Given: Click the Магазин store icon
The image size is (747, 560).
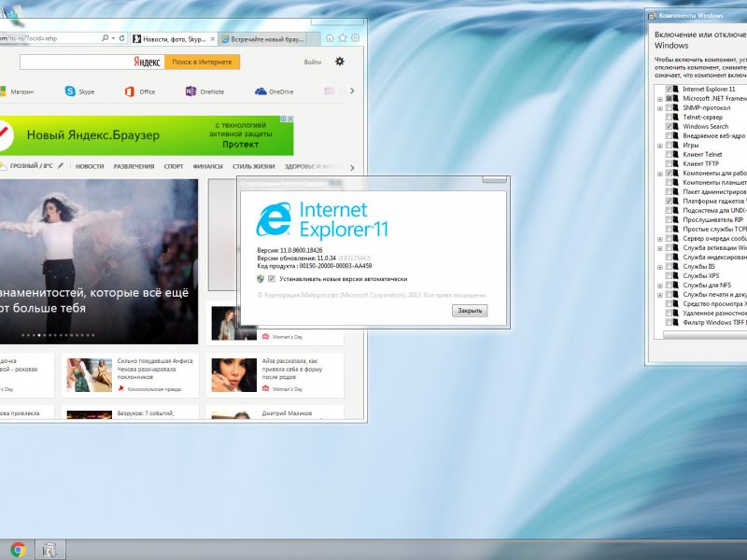Looking at the screenshot, I should (3, 91).
